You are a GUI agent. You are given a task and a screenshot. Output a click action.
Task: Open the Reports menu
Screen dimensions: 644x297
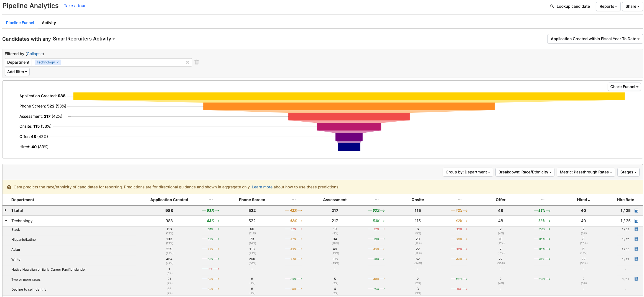point(608,6)
